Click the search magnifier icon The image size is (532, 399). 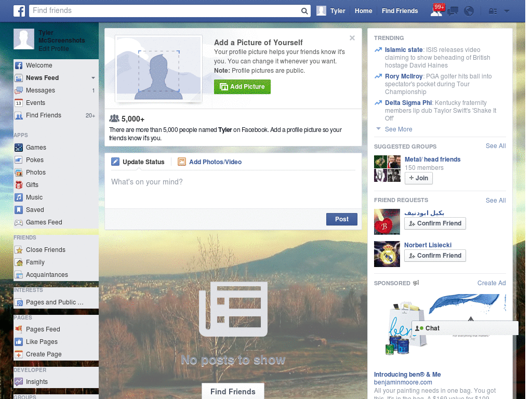point(304,11)
